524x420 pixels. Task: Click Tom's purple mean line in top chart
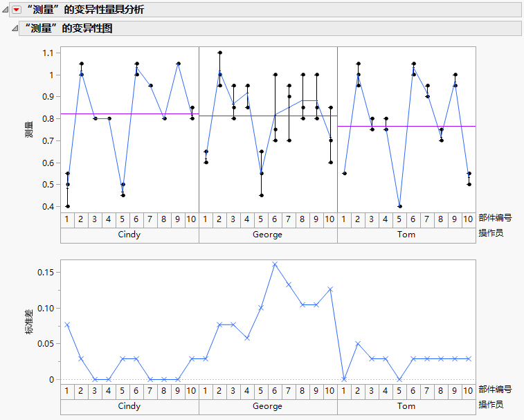407,127
